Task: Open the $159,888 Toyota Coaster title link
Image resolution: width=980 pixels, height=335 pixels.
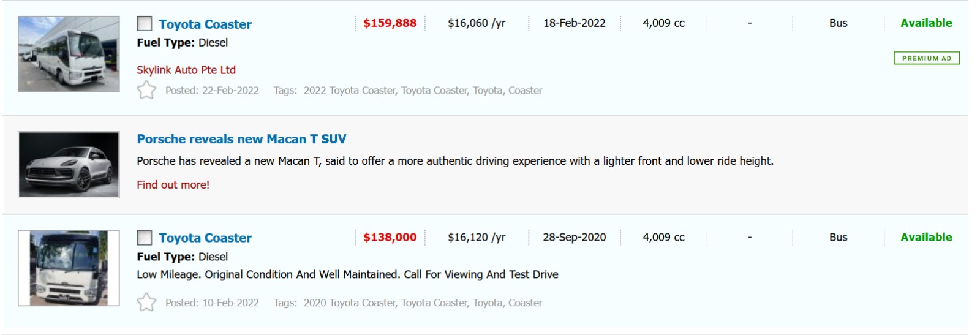Action: coord(205,24)
